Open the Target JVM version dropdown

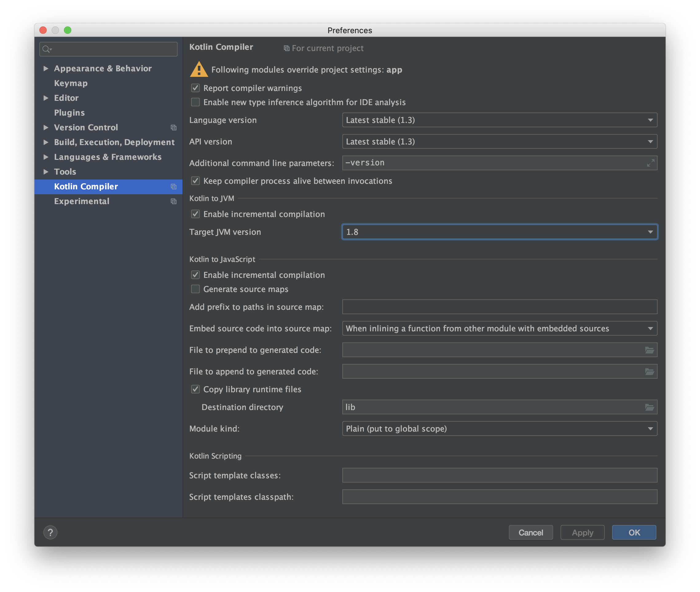499,232
